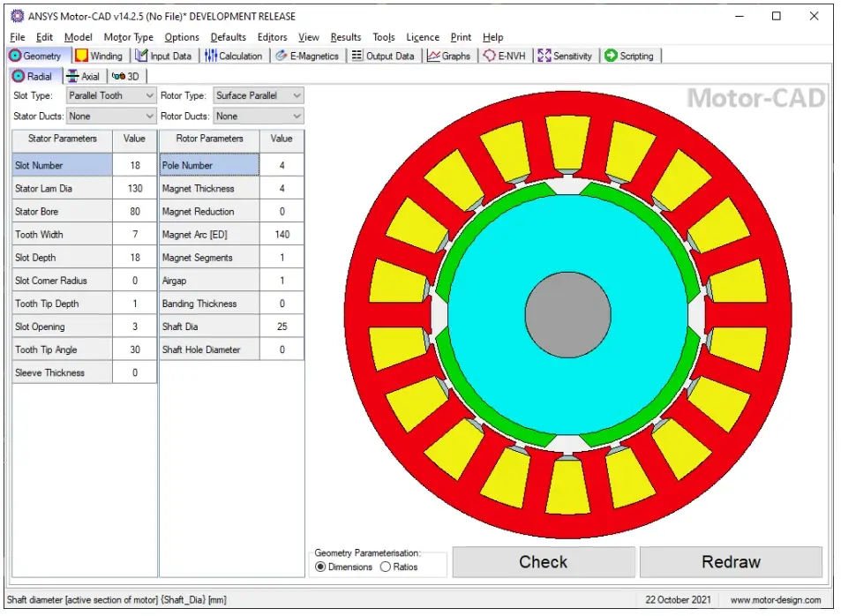Click the grey shaft in motor drawing

pyautogui.click(x=568, y=314)
